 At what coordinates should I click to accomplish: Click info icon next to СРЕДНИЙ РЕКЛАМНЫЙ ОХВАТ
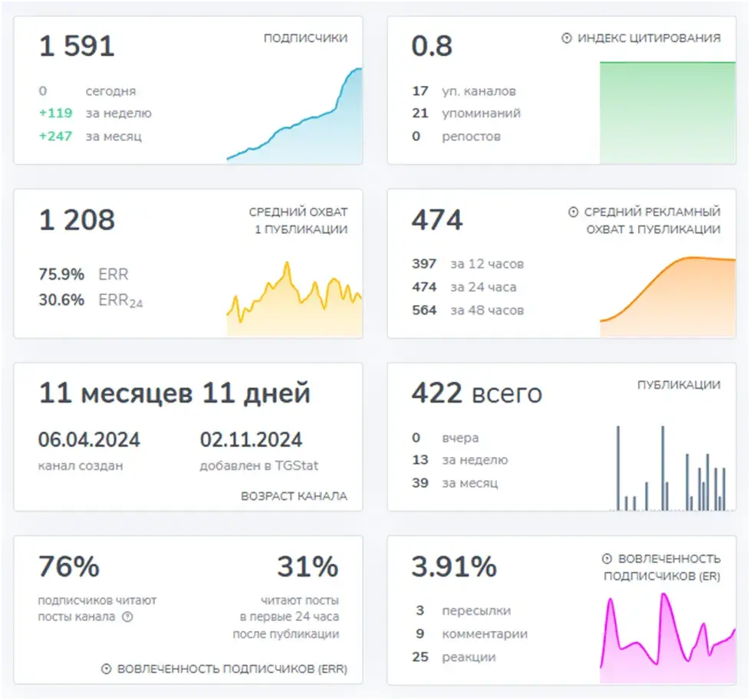coord(573,212)
